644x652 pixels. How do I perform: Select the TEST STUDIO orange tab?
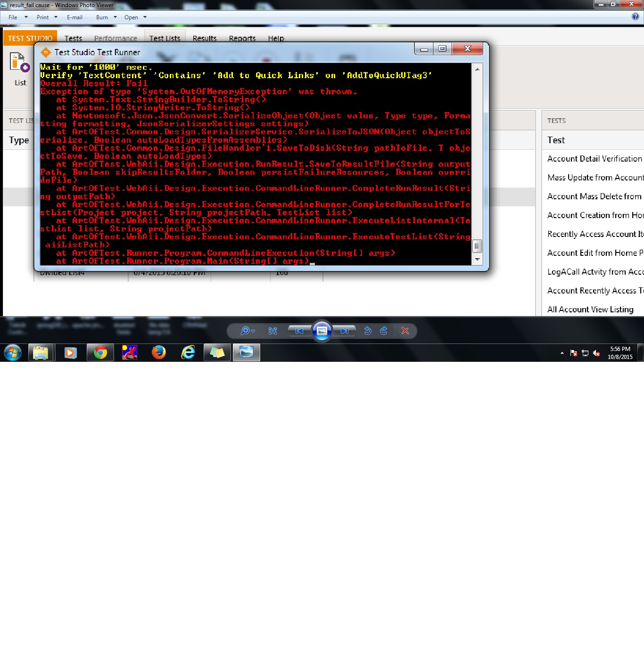click(x=30, y=38)
